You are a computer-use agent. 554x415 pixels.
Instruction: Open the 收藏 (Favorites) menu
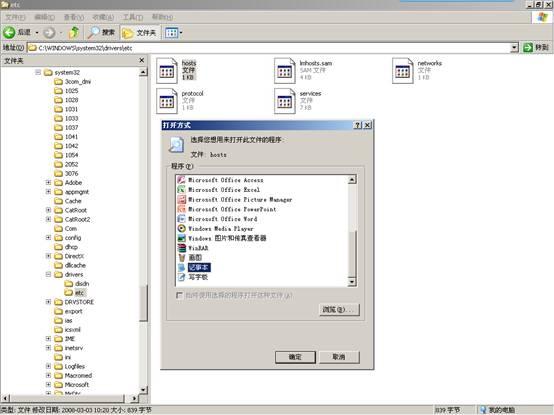103,17
